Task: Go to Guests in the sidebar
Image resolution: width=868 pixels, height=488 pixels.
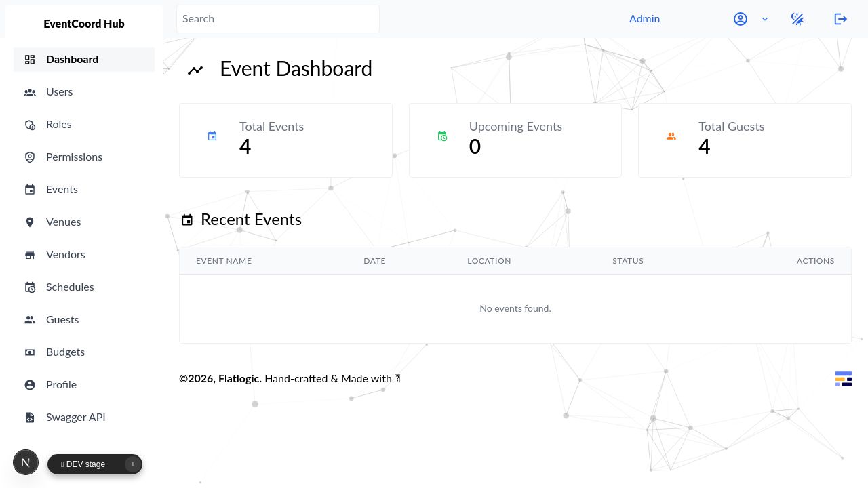Action: (62, 320)
